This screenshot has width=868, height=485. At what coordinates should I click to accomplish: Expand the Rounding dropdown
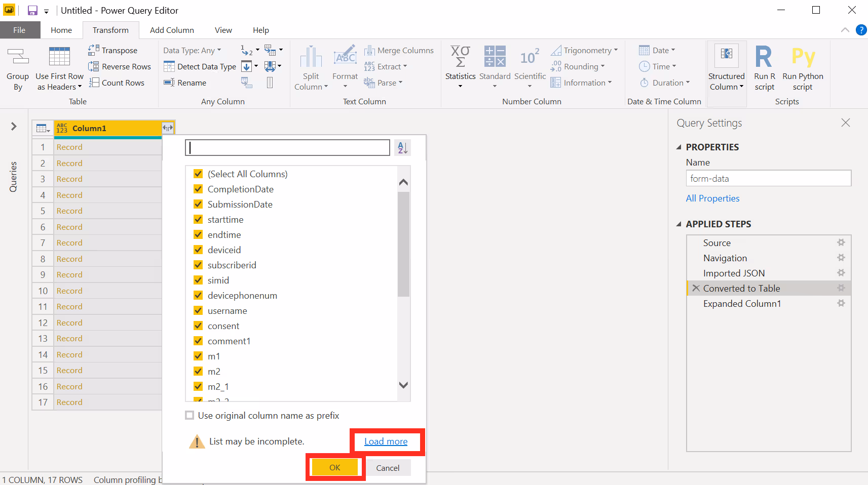(578, 66)
